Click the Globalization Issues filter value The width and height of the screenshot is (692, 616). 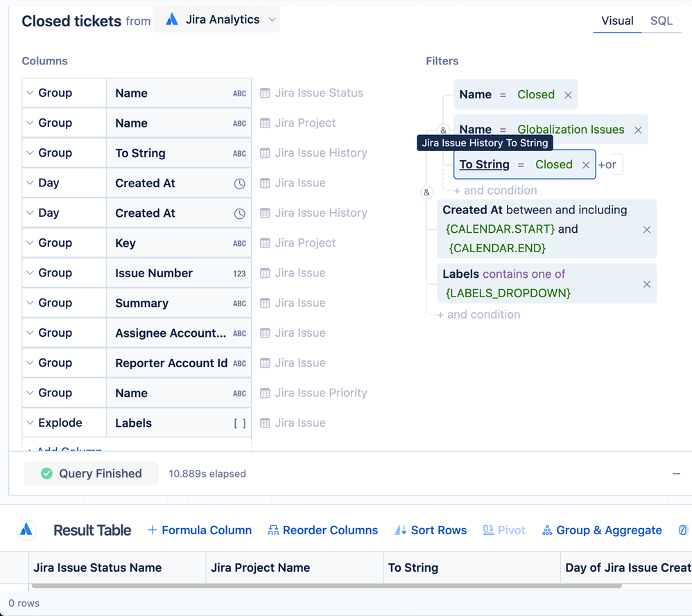pyautogui.click(x=571, y=129)
